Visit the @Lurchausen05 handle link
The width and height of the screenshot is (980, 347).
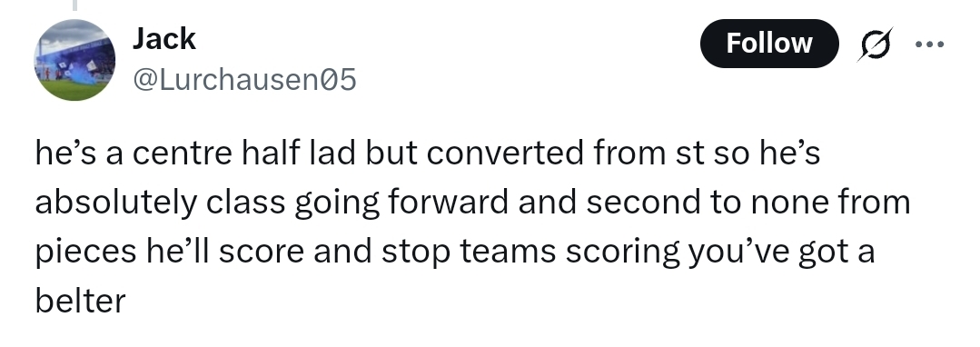coord(244,80)
